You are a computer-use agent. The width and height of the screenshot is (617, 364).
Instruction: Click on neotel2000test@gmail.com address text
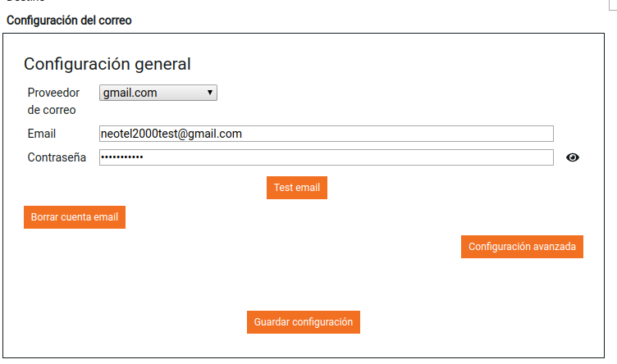point(171,134)
